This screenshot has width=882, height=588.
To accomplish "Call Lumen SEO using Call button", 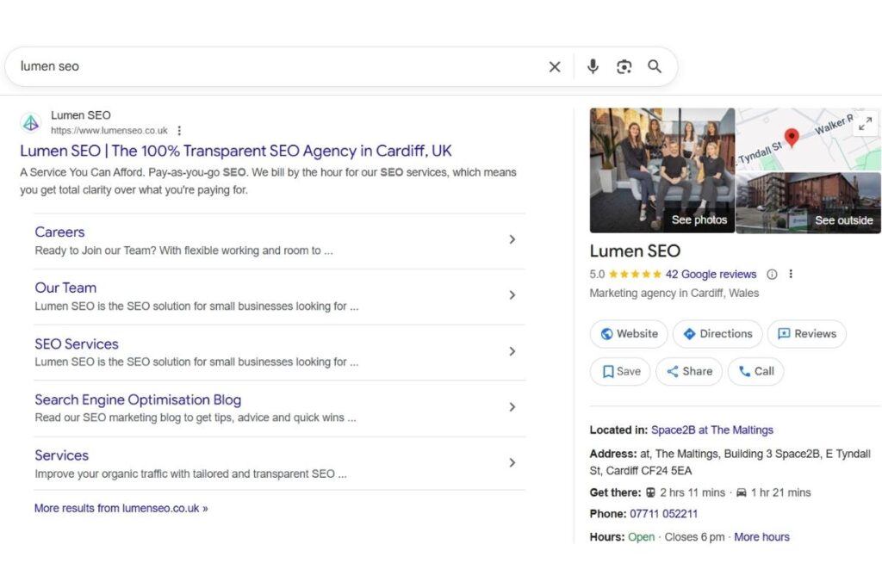I will coord(755,372).
